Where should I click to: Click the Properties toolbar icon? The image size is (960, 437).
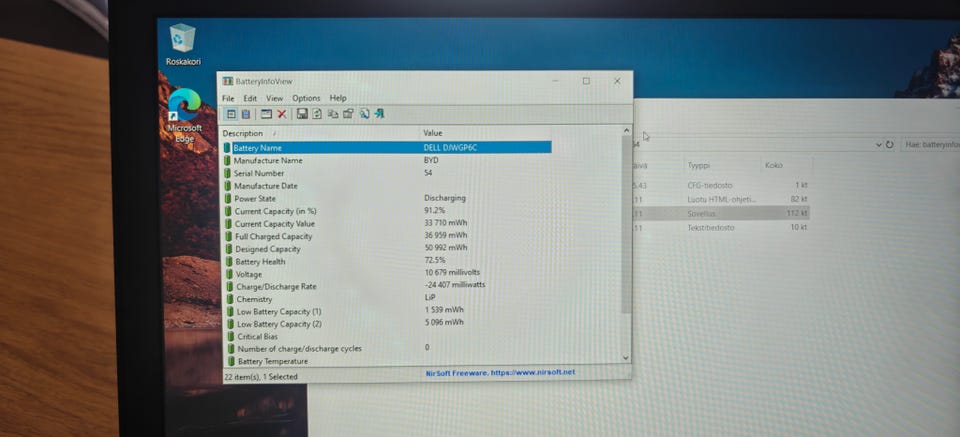pos(348,114)
